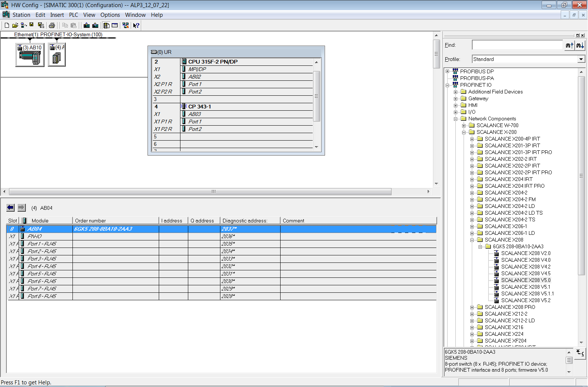The image size is (588, 387).
Task: Open the Station menu
Action: coord(21,15)
